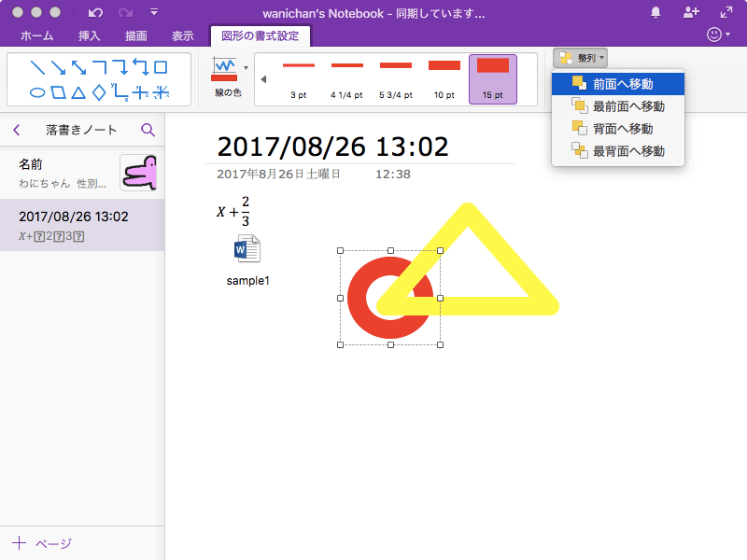Viewport: 747px width, 560px height.
Task: Open the 名前 page
Action: point(82,173)
